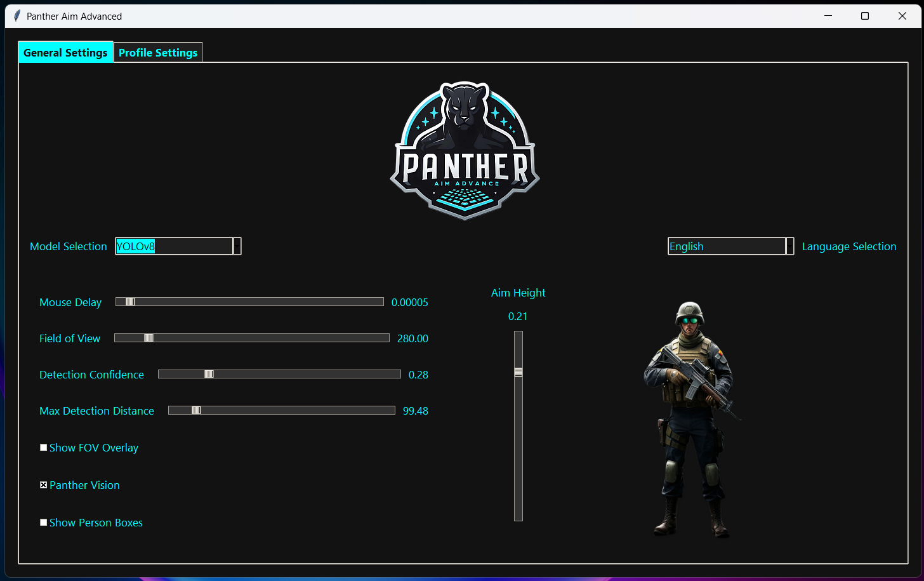924x581 pixels.
Task: Click the Mouse Delay label
Action: click(x=70, y=302)
